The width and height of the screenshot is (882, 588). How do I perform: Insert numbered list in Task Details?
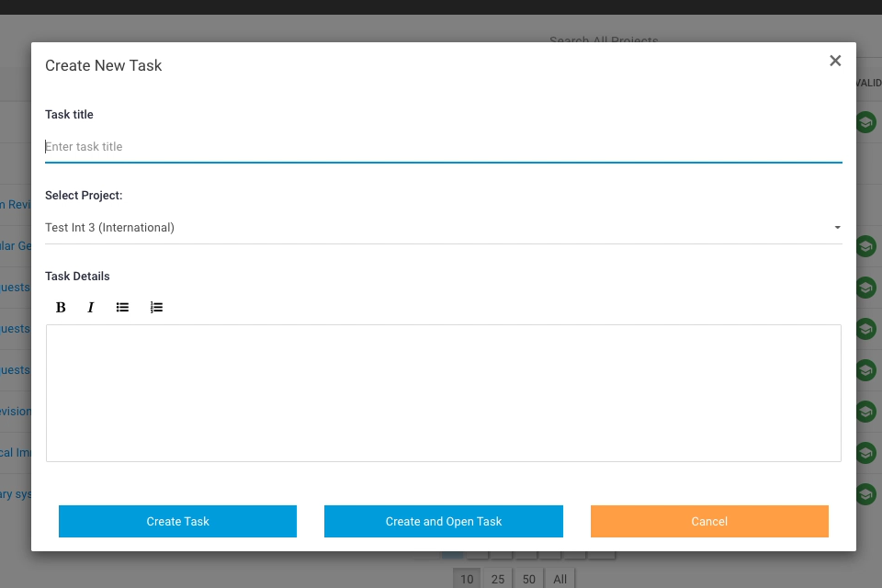pyautogui.click(x=156, y=307)
